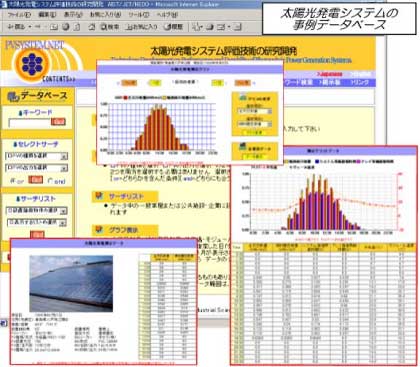This screenshot has height=367, width=420.
Task: Click the Edit page toolbar icon
Action: click(221, 27)
